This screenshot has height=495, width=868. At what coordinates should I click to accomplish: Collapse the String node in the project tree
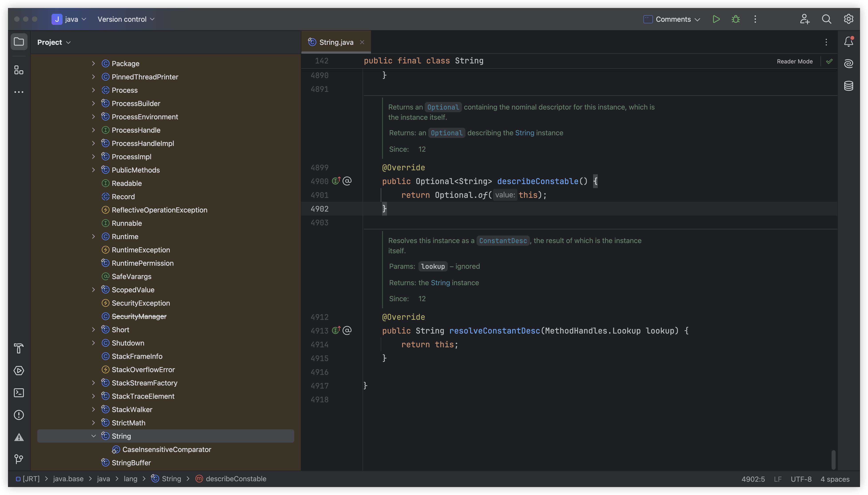94,436
